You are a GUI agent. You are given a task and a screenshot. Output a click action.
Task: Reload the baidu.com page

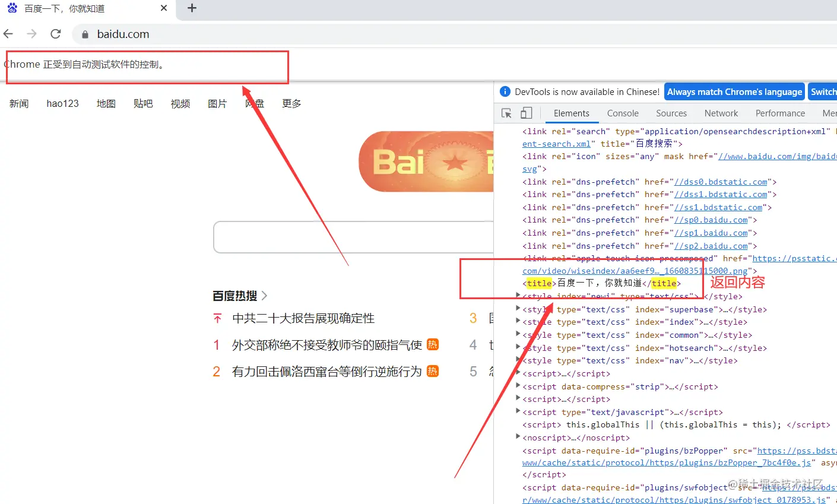[56, 34]
